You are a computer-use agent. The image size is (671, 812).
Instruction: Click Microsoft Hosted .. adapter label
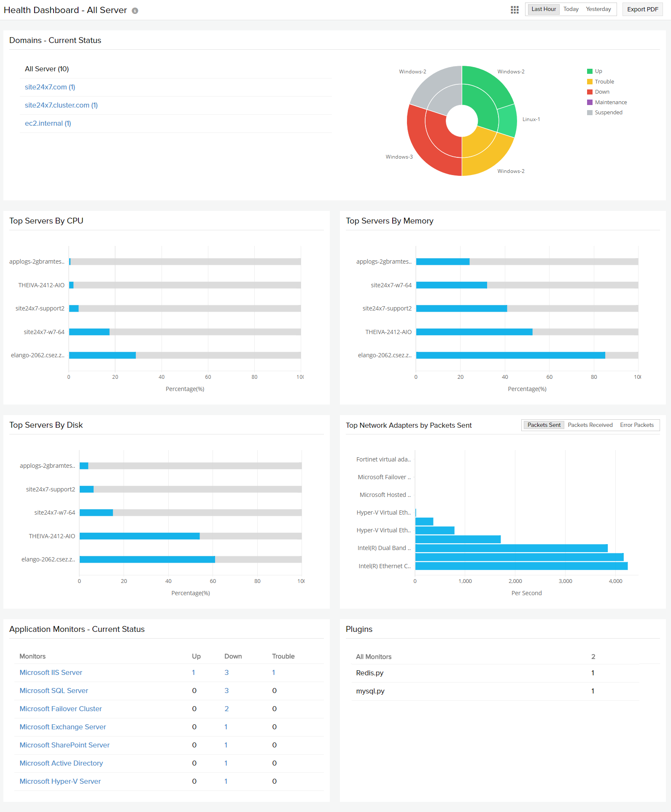click(385, 495)
